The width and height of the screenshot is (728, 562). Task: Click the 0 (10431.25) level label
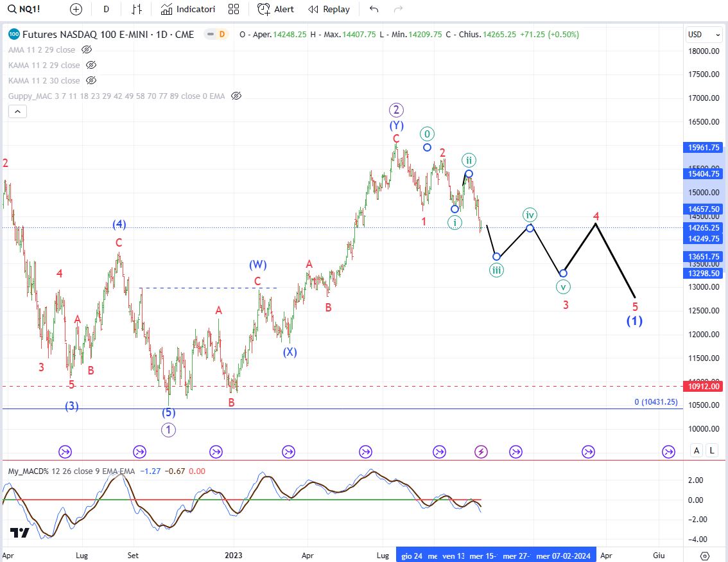(x=655, y=402)
